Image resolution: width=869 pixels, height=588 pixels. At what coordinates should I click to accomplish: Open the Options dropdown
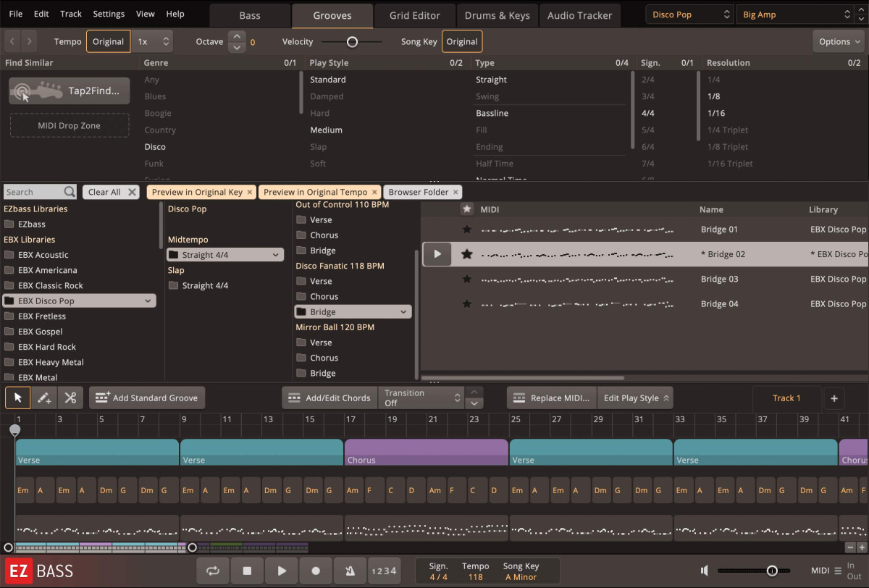[x=839, y=41]
